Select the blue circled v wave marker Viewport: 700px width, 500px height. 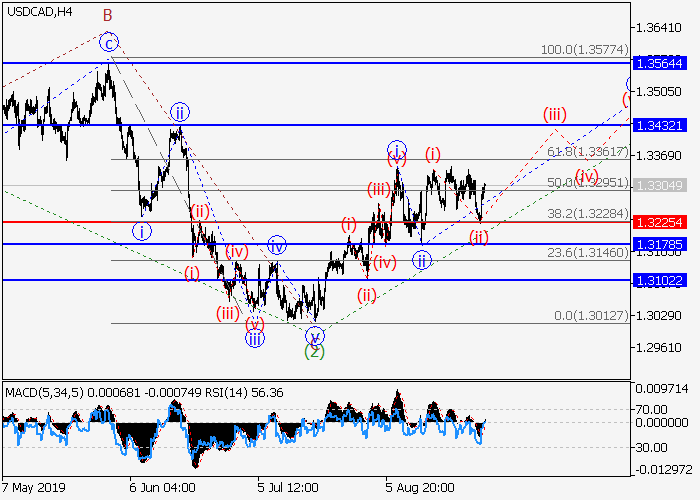pos(315,335)
